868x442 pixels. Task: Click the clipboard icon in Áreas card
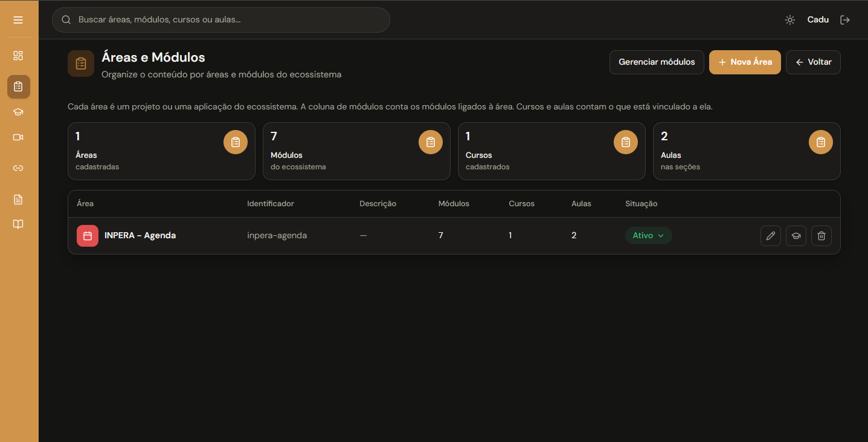click(x=236, y=142)
